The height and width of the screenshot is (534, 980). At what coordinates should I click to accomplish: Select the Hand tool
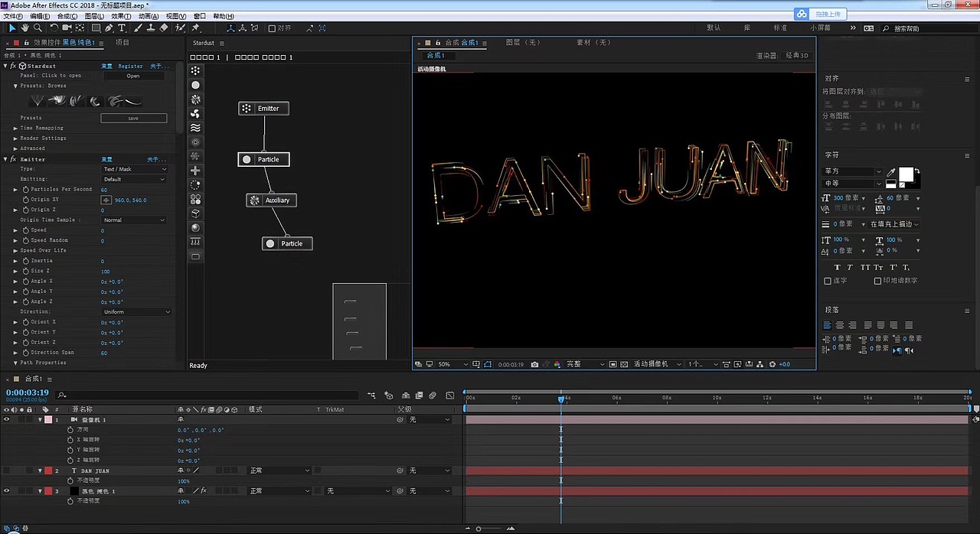coord(24,28)
